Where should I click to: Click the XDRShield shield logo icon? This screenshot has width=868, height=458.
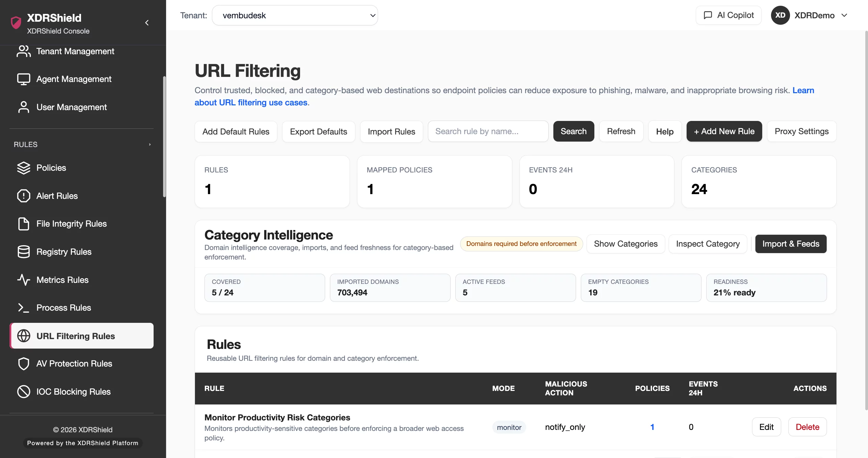click(x=16, y=23)
